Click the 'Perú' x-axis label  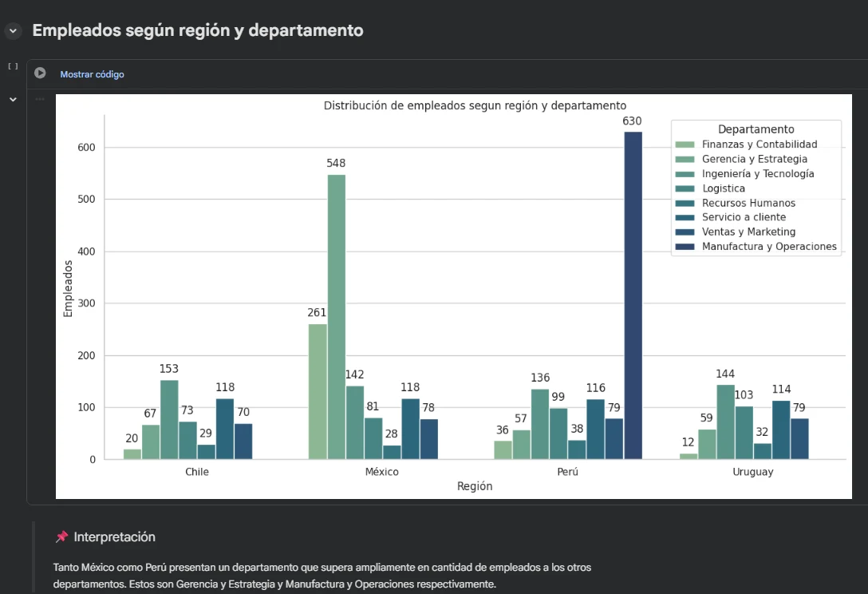pos(567,472)
